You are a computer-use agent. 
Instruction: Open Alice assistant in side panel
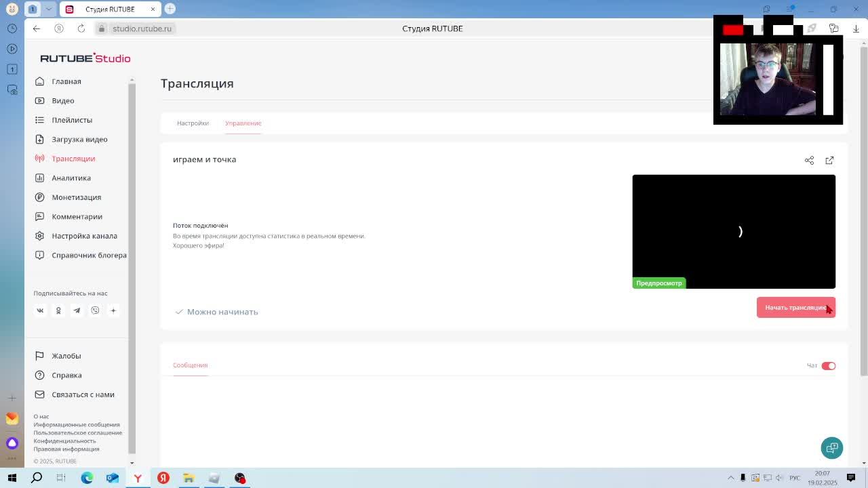[x=12, y=443]
